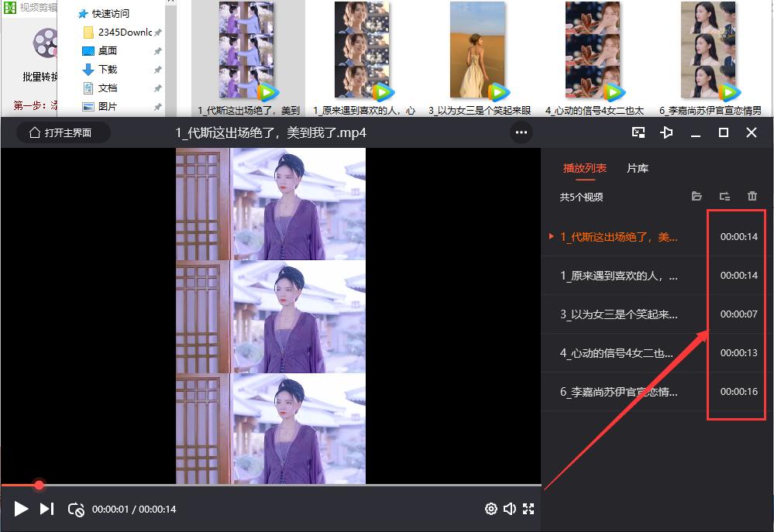The height and width of the screenshot is (532, 774).
Task: Open the three-dots more options menu
Action: tap(521, 132)
